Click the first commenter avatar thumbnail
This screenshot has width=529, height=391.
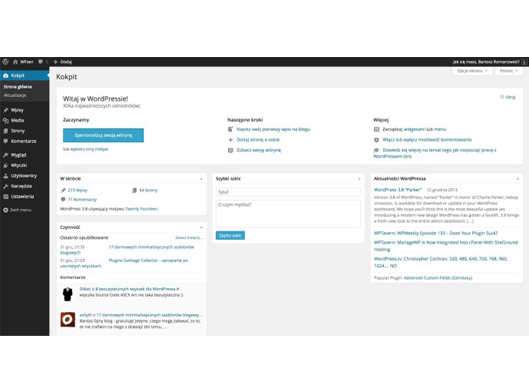68,294
